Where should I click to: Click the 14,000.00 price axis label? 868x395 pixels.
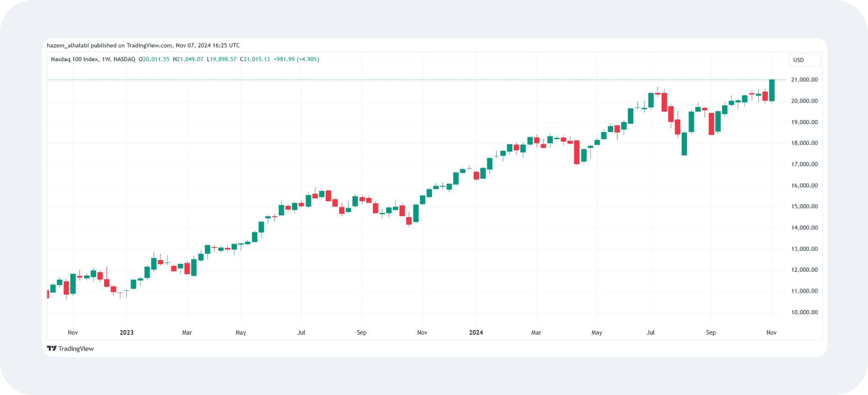804,228
